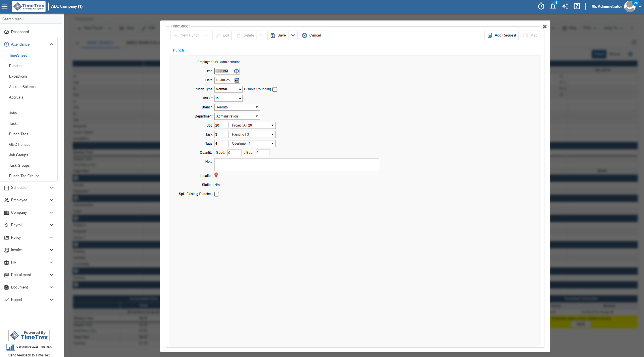Expand the Save button dropdown arrow
The image size is (644, 357).
(x=293, y=35)
